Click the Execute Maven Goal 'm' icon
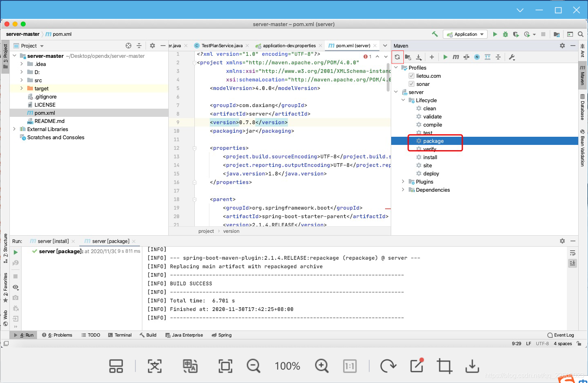 click(456, 57)
